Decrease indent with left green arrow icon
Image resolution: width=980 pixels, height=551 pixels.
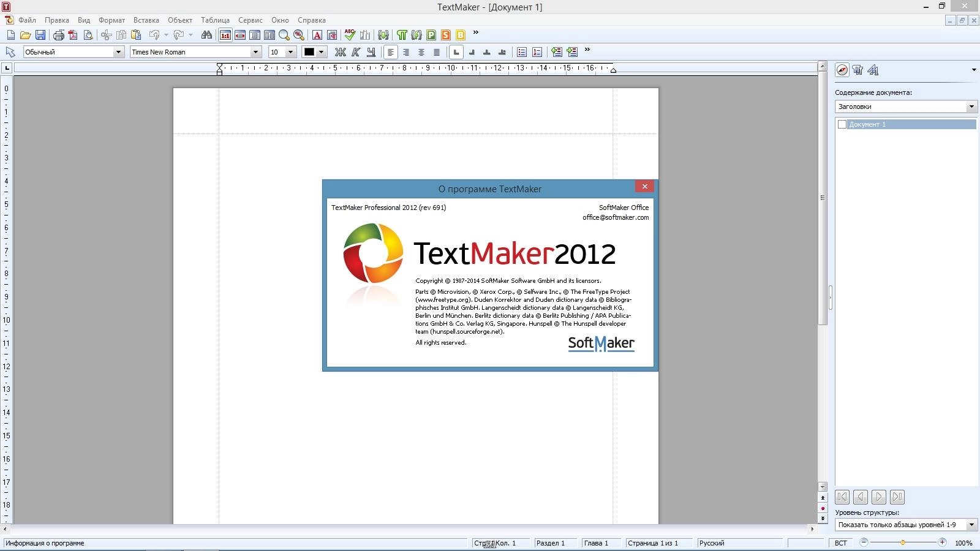point(556,52)
